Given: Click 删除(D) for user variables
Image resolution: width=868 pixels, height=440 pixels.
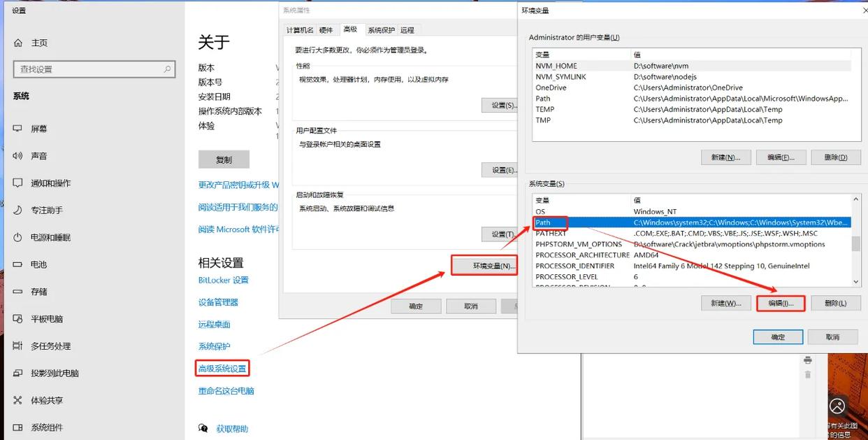Looking at the screenshot, I should pyautogui.click(x=836, y=157).
